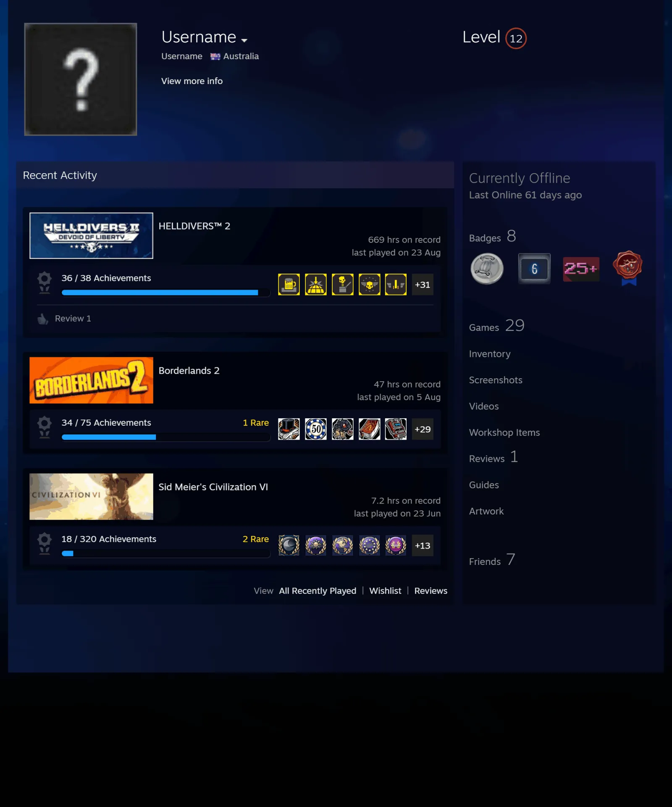The width and height of the screenshot is (672, 807).
Task: Click the Helldivers globe explosion achievement icon
Action: click(x=316, y=285)
